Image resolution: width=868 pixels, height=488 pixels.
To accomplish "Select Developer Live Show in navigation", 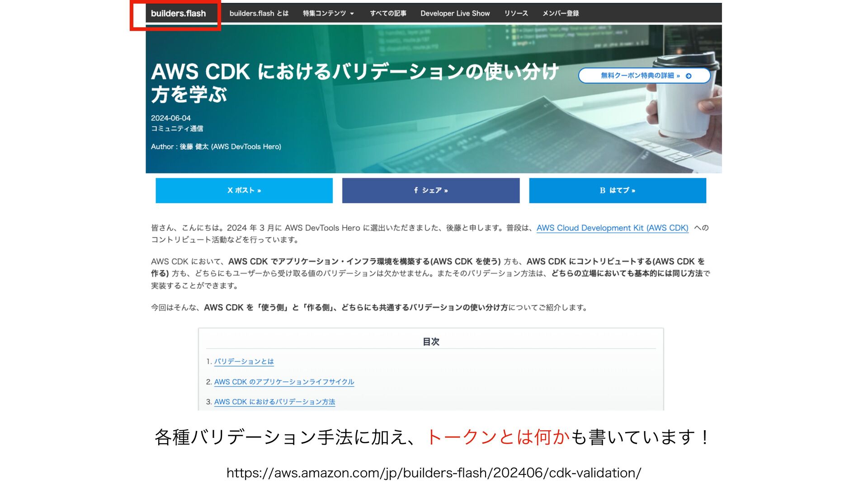I will pyautogui.click(x=455, y=14).
